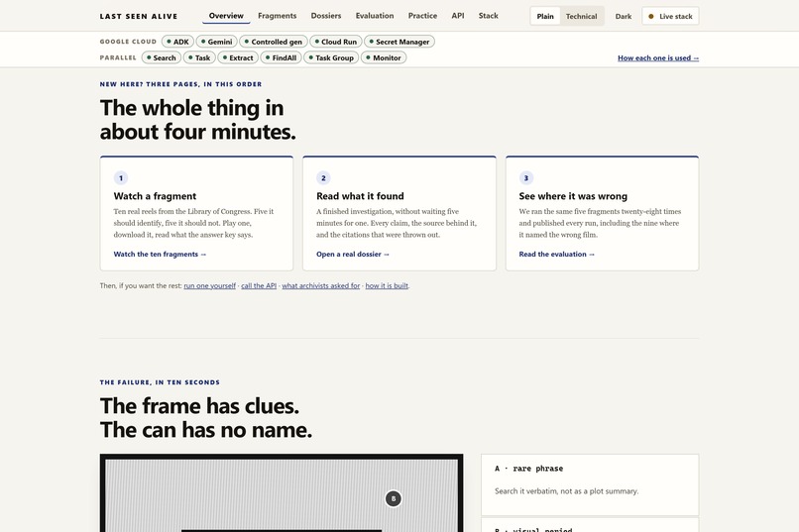The width and height of the screenshot is (799, 532).
Task: Select the Overview nav tab
Action: tap(226, 16)
